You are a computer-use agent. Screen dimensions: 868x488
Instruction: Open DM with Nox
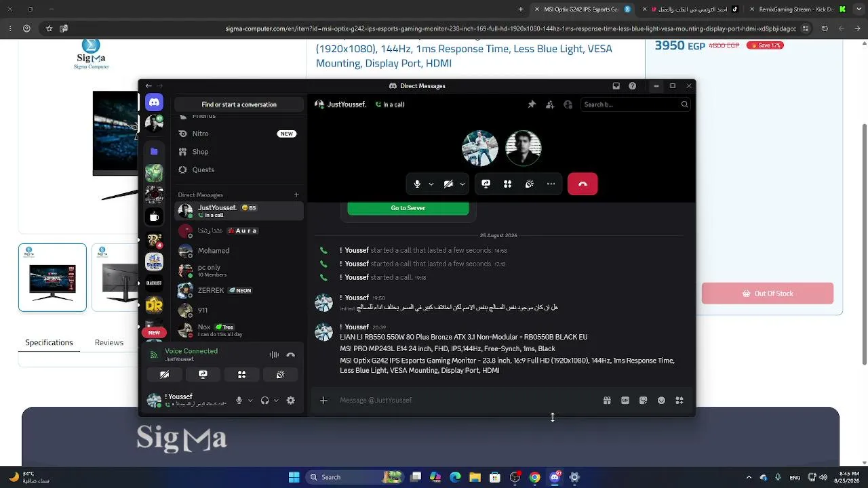238,330
